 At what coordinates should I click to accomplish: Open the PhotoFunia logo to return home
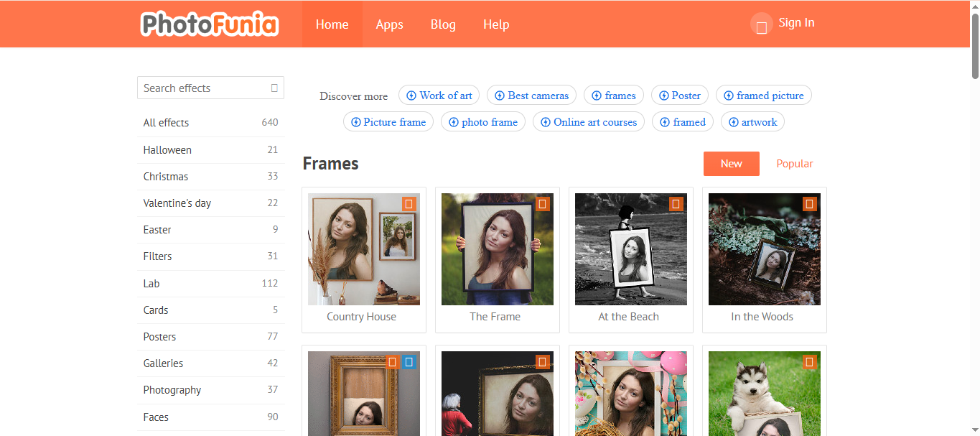209,24
